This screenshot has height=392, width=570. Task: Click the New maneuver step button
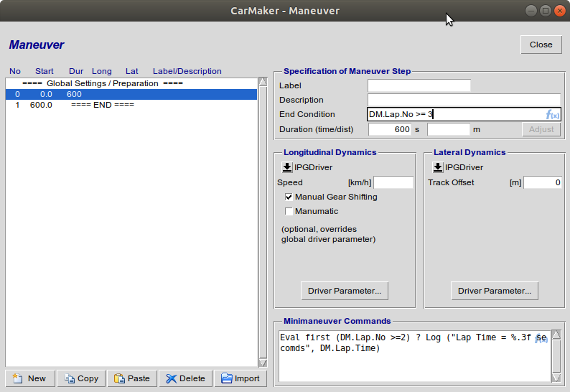(30, 378)
